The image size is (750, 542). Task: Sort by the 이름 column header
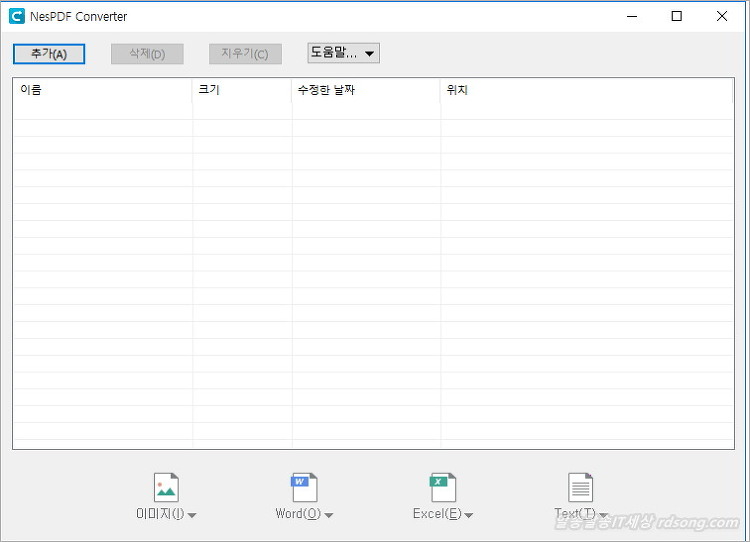tap(102, 90)
